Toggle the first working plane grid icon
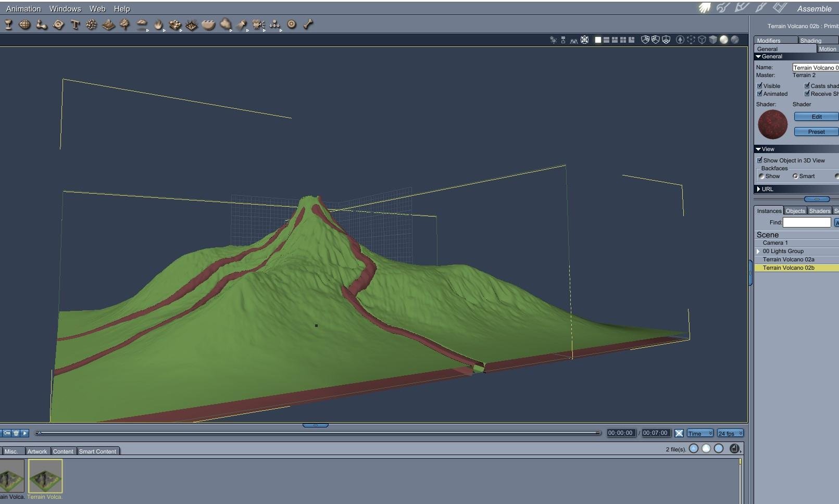 tap(645, 40)
